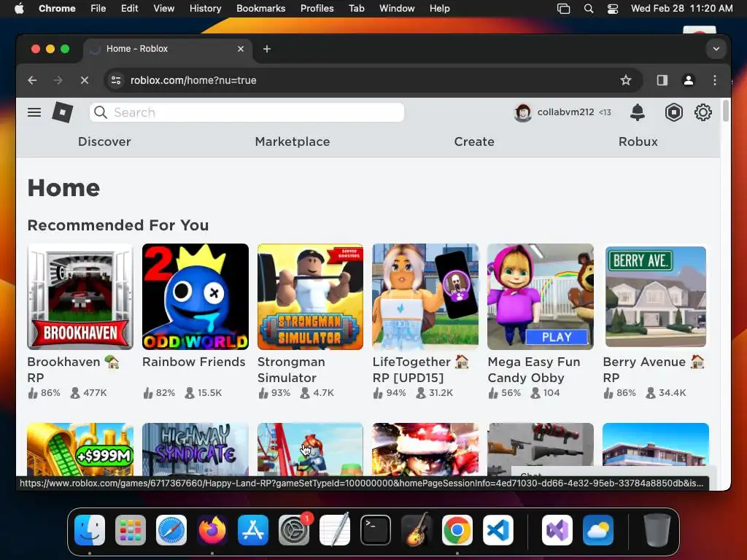Viewport: 747px width, 560px height.
Task: Open the Create link
Action: tap(474, 141)
